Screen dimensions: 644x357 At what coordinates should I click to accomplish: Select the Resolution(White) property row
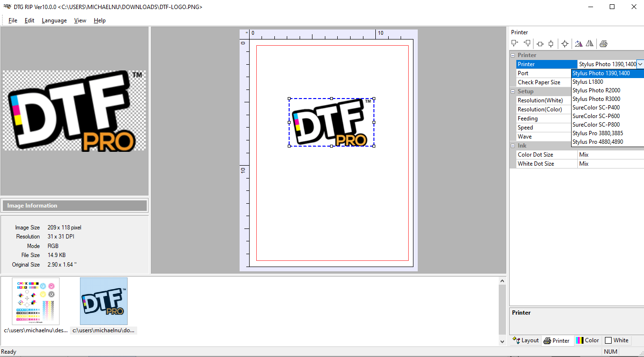(x=543, y=100)
